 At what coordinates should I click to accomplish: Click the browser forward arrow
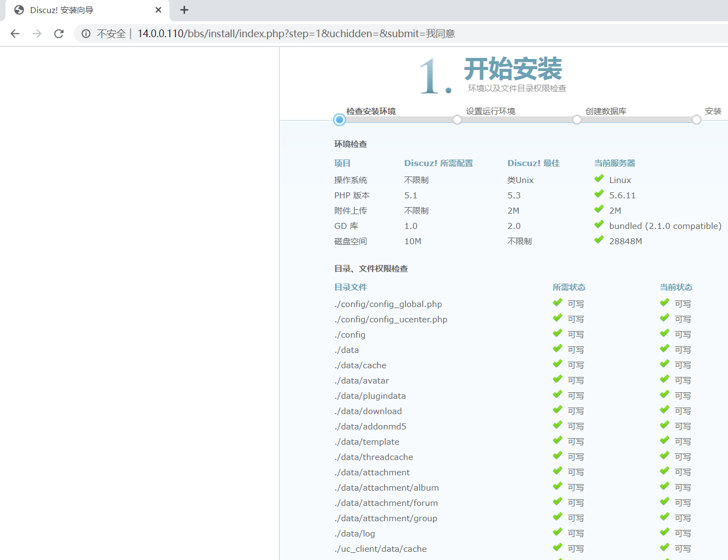[37, 34]
